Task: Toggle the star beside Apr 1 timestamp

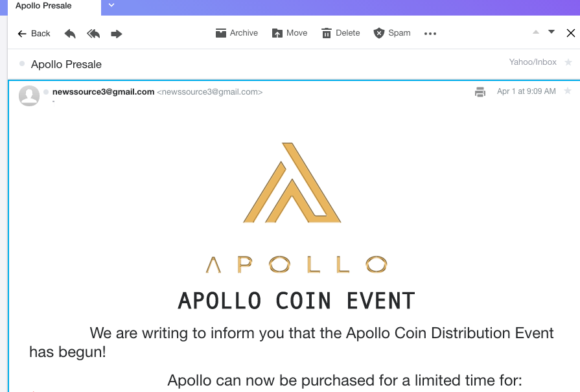Action: click(568, 91)
